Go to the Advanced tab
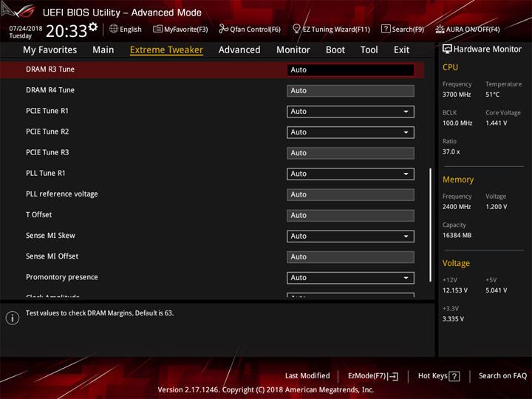 (239, 50)
